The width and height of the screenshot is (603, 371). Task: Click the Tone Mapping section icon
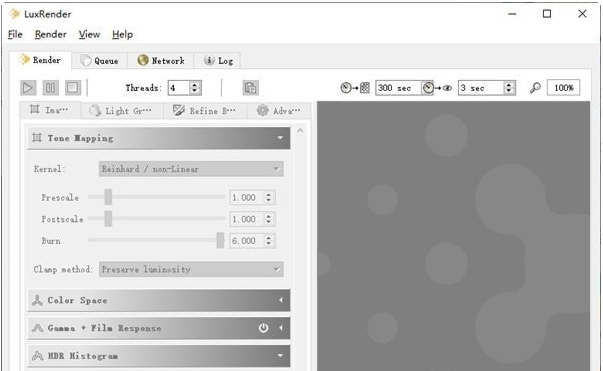pos(37,138)
